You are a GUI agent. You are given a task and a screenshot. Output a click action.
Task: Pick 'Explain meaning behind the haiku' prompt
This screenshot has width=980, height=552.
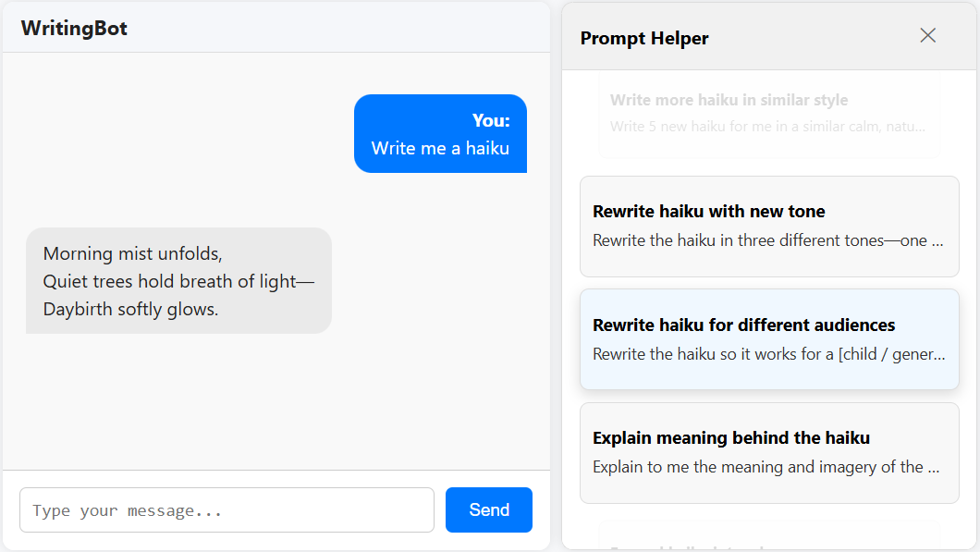pos(769,452)
